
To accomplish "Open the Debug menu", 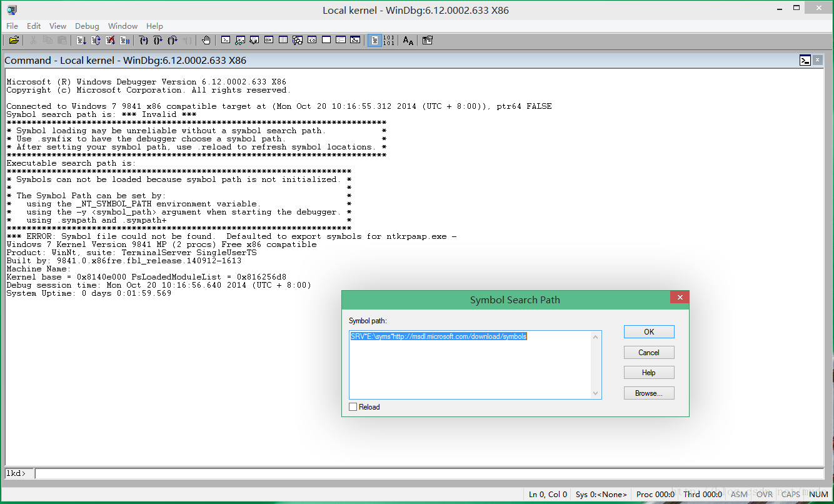I will 87,26.
